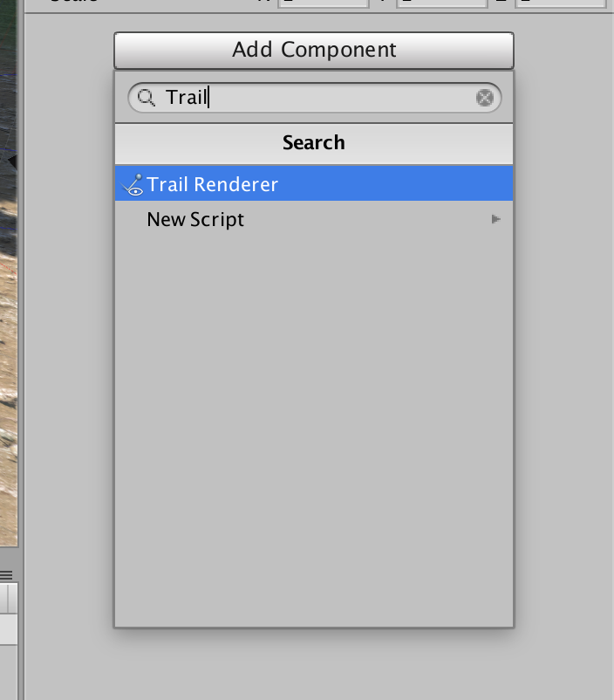Click the clear search (x) icon
This screenshot has width=614, height=700.
tap(484, 97)
